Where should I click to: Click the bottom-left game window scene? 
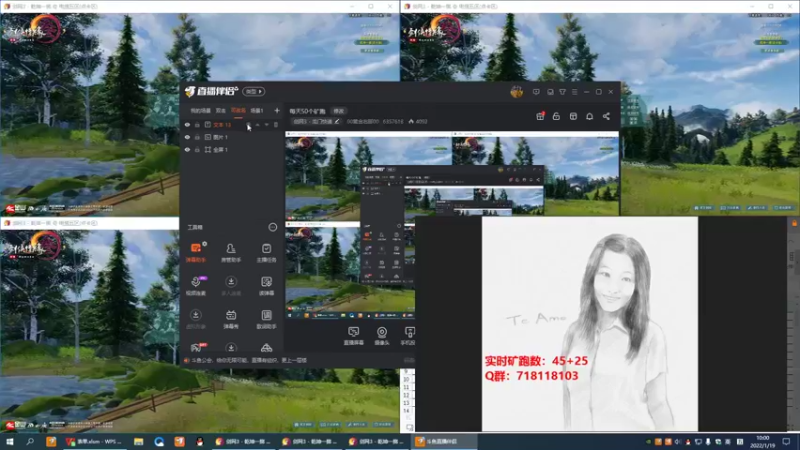click(x=91, y=330)
